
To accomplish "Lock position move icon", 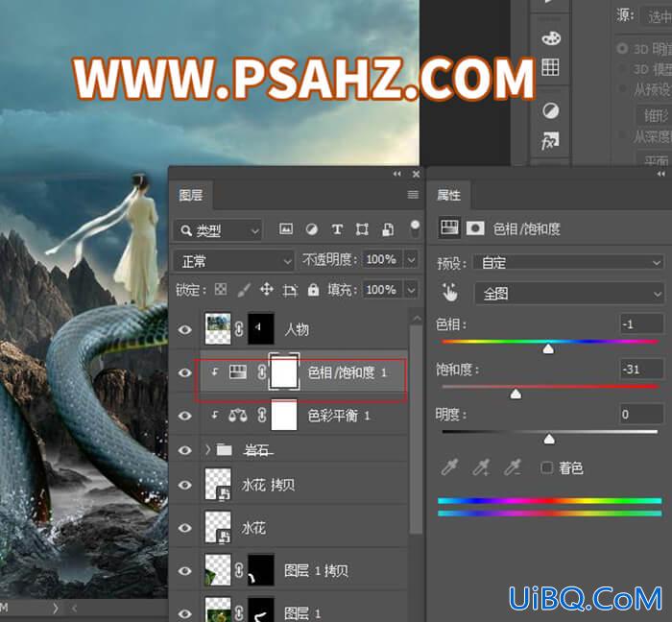I will [267, 290].
